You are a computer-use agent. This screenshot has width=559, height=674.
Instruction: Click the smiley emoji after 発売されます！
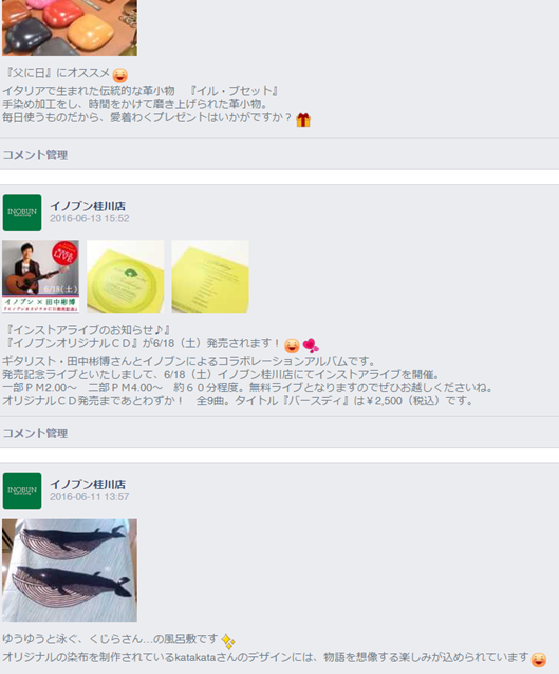(x=292, y=346)
